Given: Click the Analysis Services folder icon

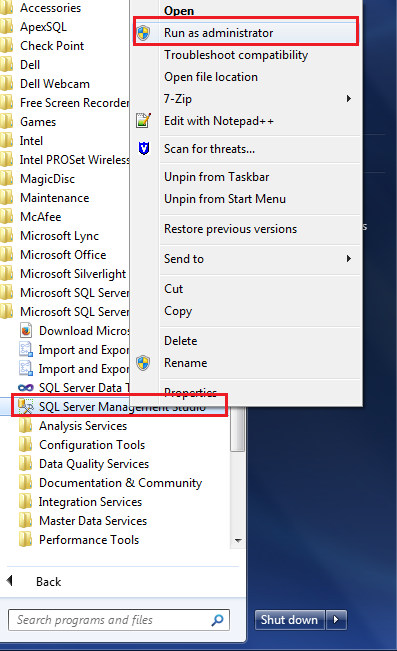Looking at the screenshot, I should pyautogui.click(x=26, y=426).
